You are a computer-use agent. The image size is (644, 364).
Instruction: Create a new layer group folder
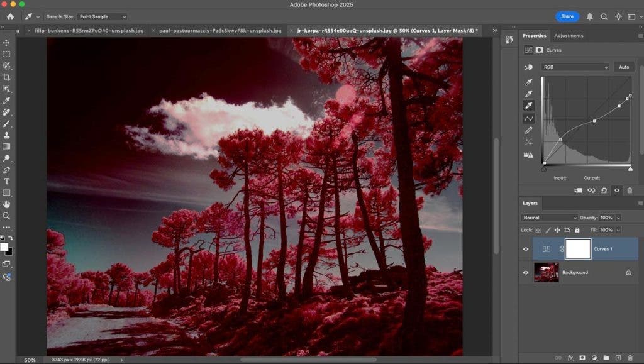[x=606, y=358]
